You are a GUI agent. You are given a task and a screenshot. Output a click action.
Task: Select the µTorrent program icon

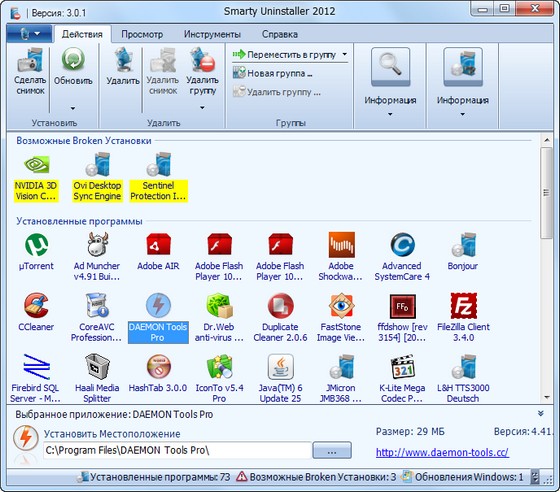(x=36, y=245)
